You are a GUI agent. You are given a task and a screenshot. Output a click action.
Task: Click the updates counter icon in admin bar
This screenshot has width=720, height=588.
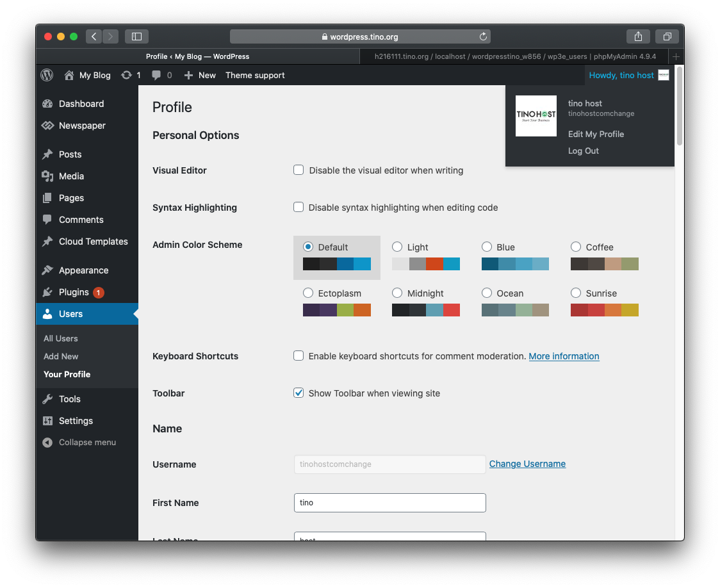pos(128,75)
